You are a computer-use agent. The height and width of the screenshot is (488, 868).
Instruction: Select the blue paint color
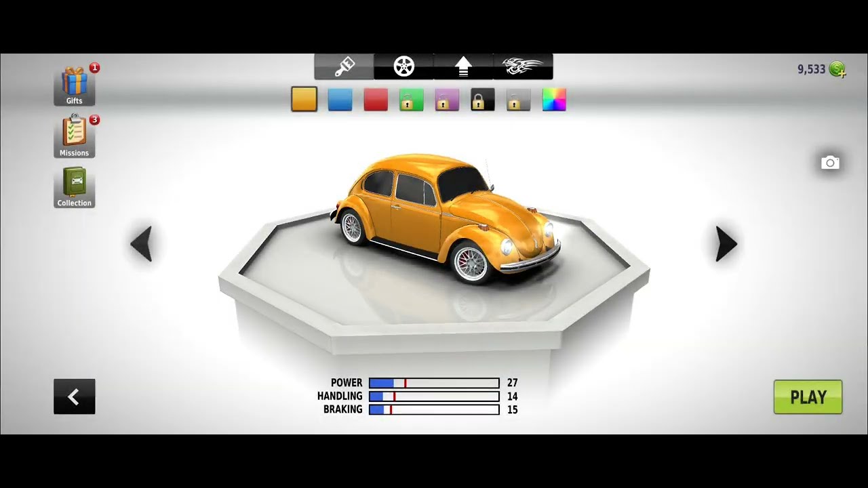click(x=340, y=100)
